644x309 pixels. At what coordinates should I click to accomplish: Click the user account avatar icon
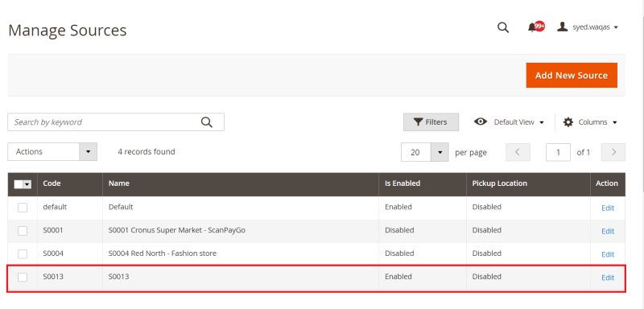pos(562,27)
